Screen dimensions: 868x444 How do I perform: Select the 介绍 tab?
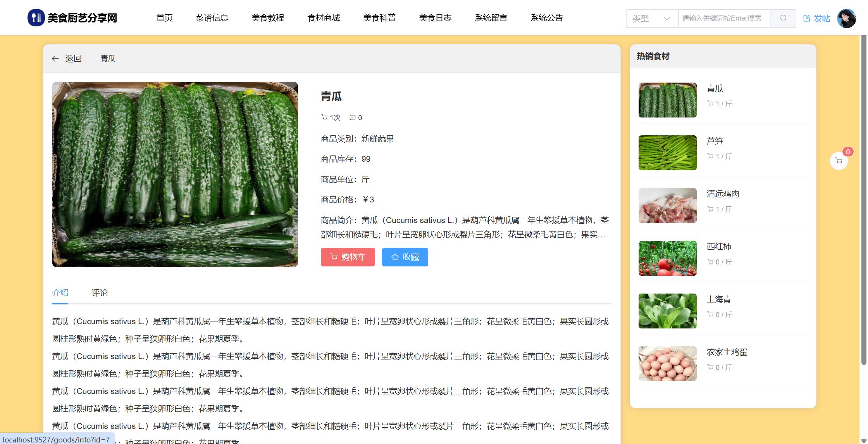[60, 293]
